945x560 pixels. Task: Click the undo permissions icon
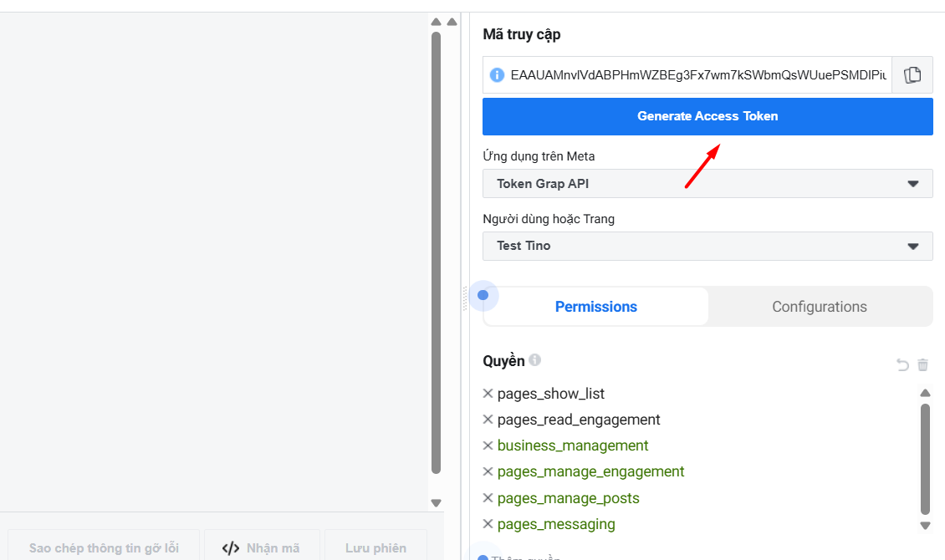point(902,364)
